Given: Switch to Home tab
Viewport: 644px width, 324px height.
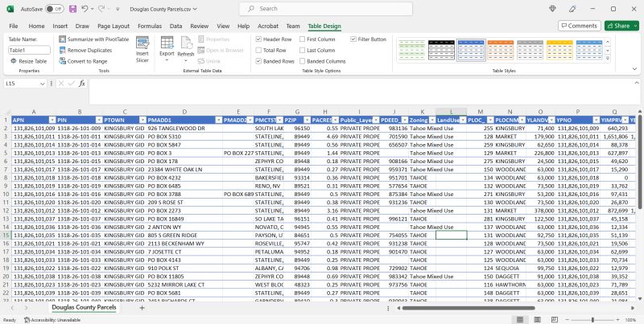Looking at the screenshot, I should (x=36, y=26).
